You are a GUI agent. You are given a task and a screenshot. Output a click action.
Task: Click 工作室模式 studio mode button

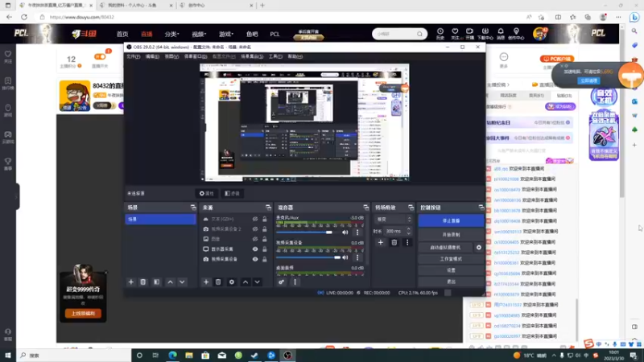[451, 259]
